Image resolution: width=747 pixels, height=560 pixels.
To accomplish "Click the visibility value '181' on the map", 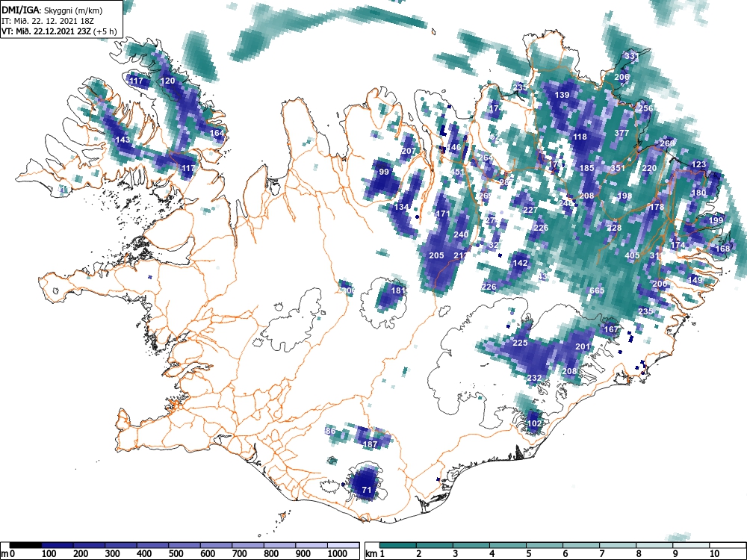I will [398, 290].
